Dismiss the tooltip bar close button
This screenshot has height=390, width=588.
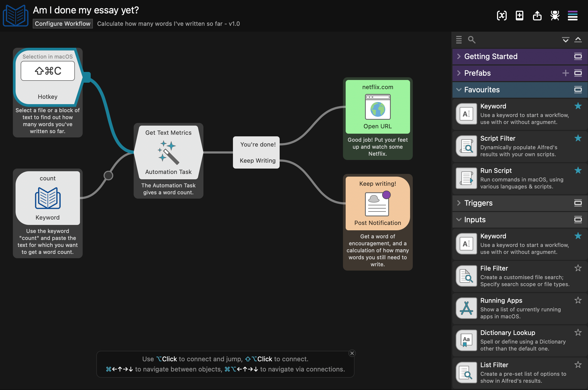[352, 353]
